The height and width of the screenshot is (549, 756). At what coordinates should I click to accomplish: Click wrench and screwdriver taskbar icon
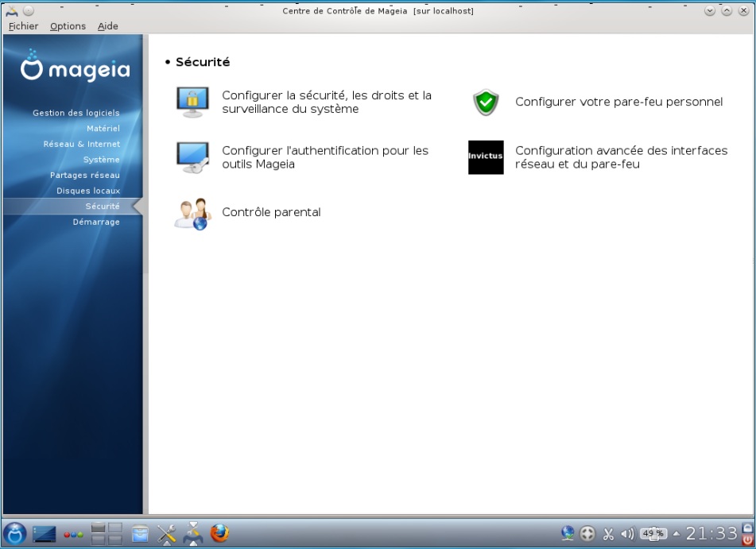click(x=166, y=534)
